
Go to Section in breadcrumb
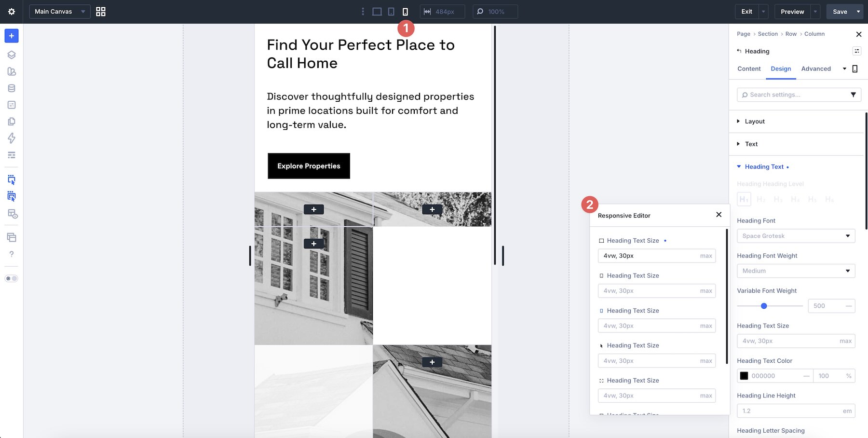[x=768, y=34]
